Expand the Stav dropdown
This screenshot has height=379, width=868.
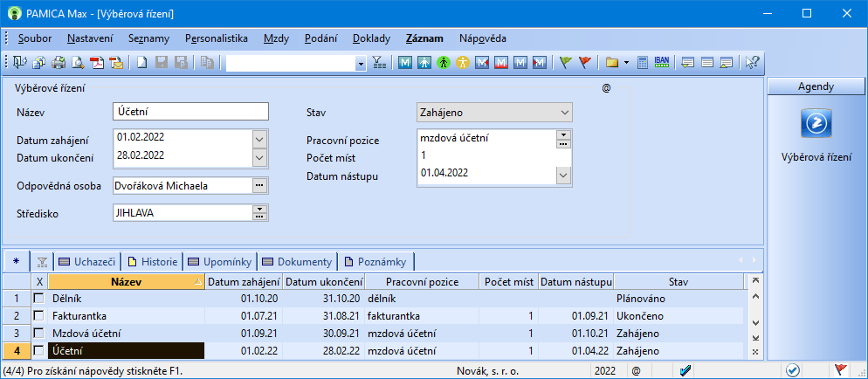(564, 112)
